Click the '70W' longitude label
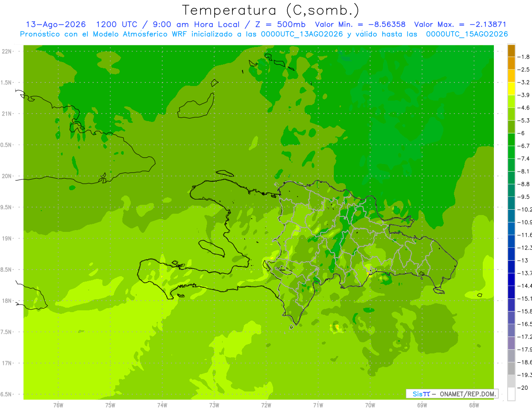This screenshot has height=411, width=532. (370, 405)
